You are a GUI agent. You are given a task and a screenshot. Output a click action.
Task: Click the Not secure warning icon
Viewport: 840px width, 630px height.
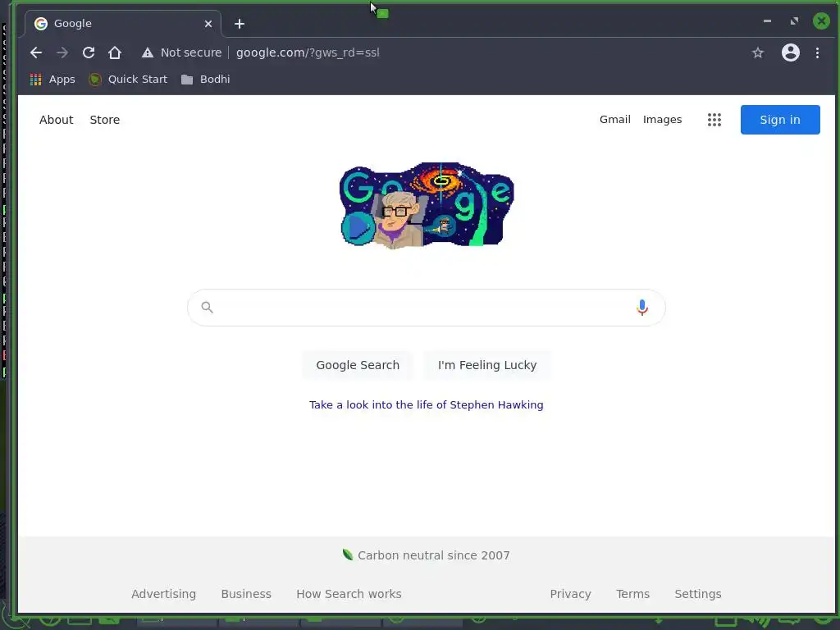click(148, 52)
